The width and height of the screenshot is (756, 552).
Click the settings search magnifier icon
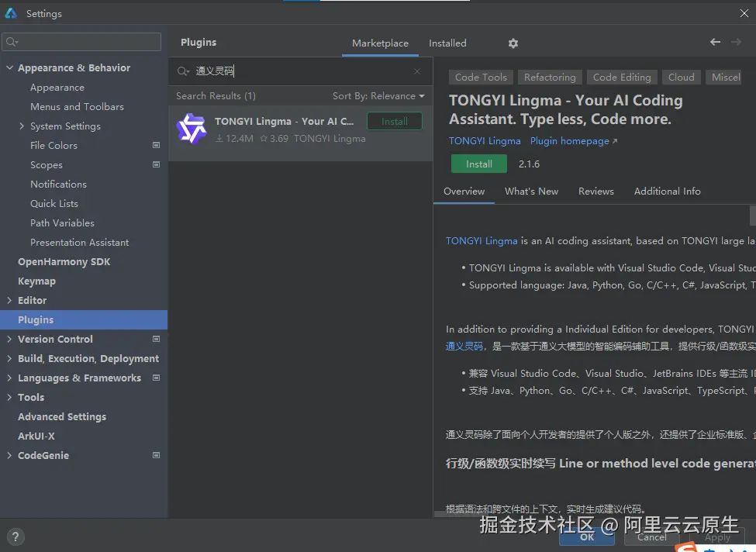click(x=12, y=42)
